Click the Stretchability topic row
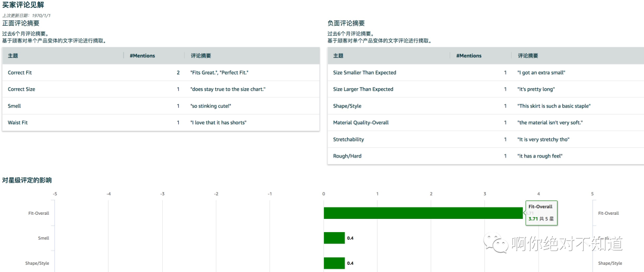The image size is (644, 272). 348,140
